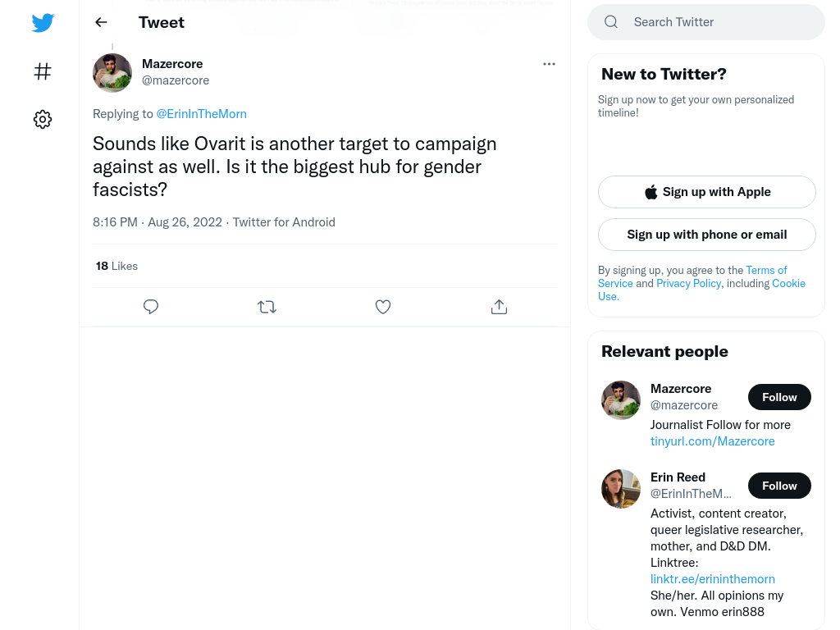Open Settings gear in sidebar
840x630 pixels.
43,119
